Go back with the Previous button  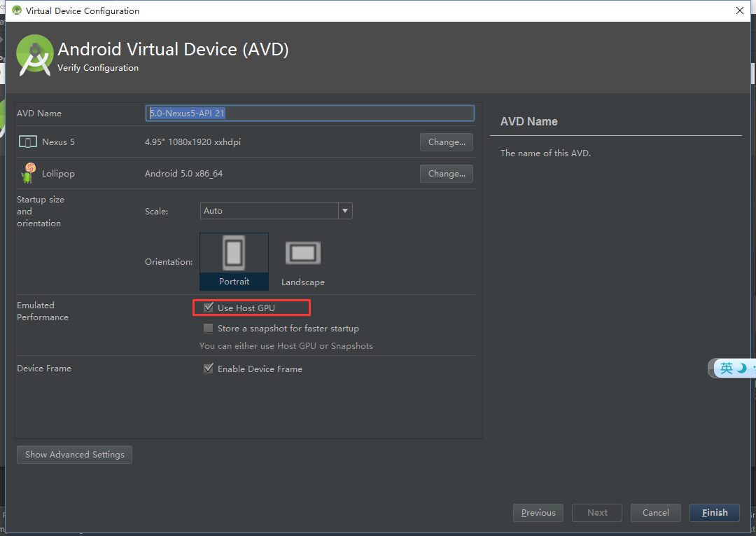538,513
